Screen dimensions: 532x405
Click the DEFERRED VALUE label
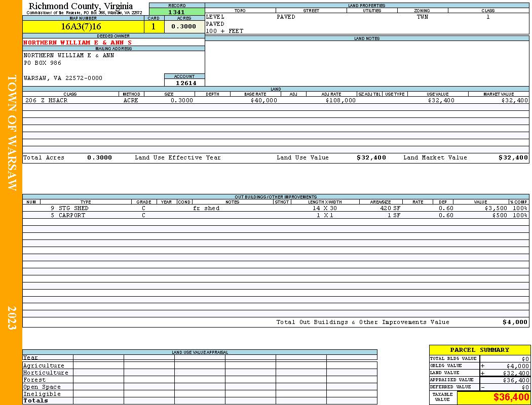click(x=450, y=387)
